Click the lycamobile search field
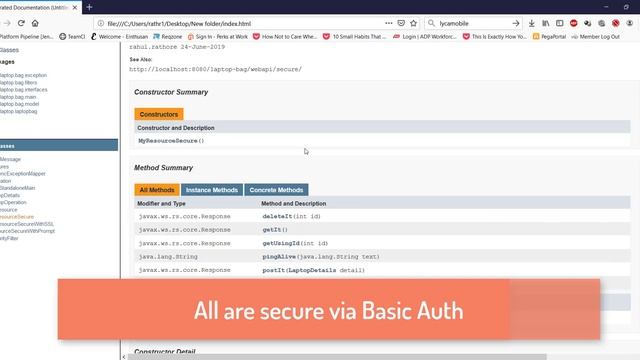Screen dimensions: 640x360 [473, 23]
